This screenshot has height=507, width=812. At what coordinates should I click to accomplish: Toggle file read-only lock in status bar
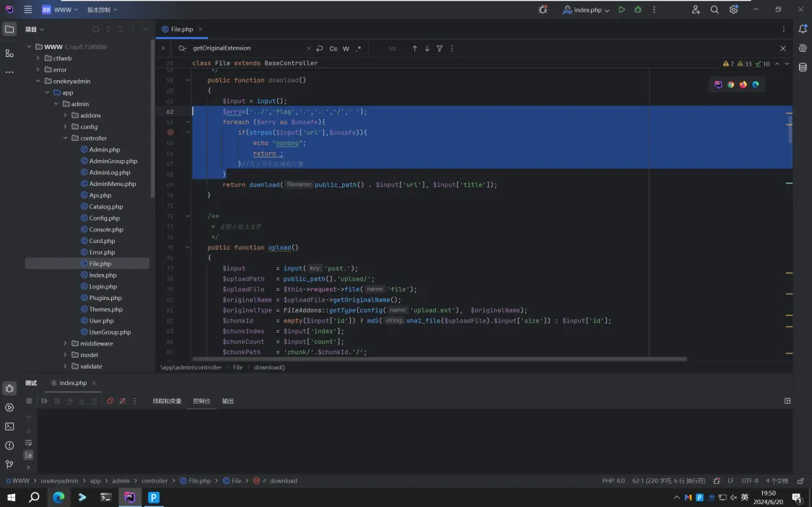[x=800, y=480]
